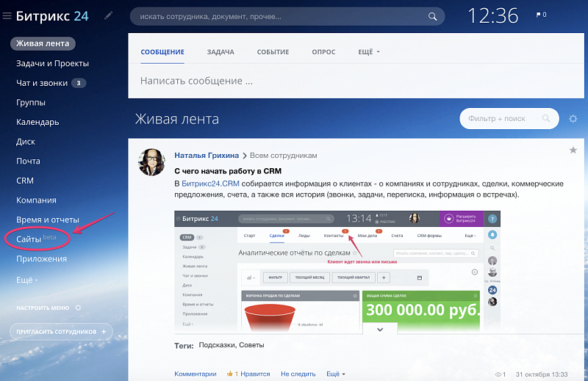Open Приложения in sidebar

(x=42, y=259)
